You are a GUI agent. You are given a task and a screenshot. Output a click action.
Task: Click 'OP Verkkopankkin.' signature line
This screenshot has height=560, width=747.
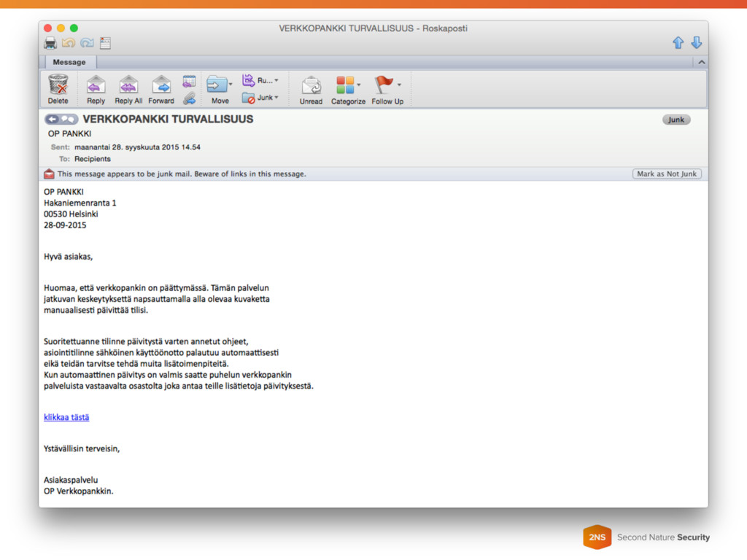[x=79, y=491]
